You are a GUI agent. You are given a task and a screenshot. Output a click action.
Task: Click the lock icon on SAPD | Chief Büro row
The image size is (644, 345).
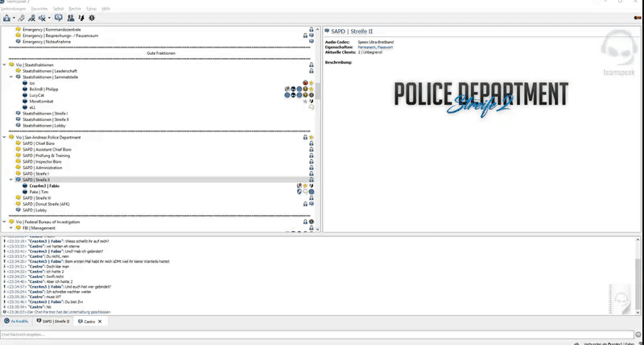pyautogui.click(x=312, y=143)
